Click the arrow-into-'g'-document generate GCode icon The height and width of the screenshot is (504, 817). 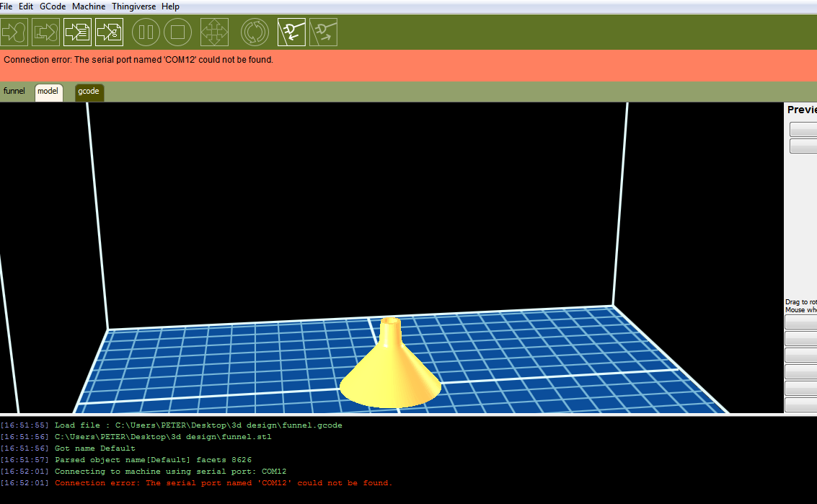110,32
